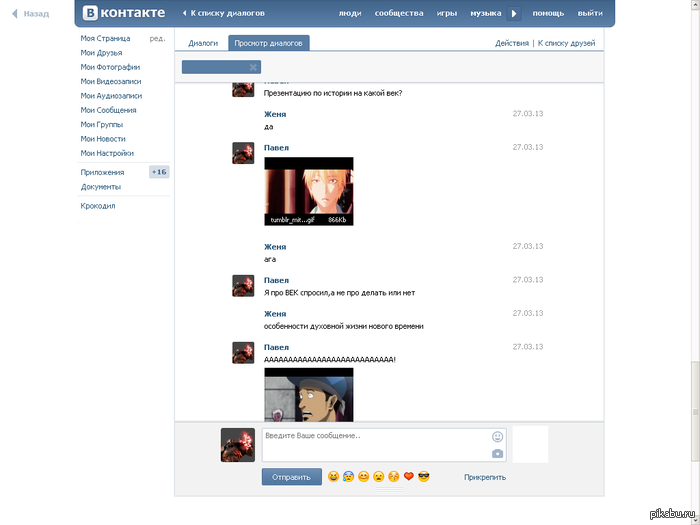Insert the sunglasses emoji
Screen dimensions: 700x525
point(423,477)
